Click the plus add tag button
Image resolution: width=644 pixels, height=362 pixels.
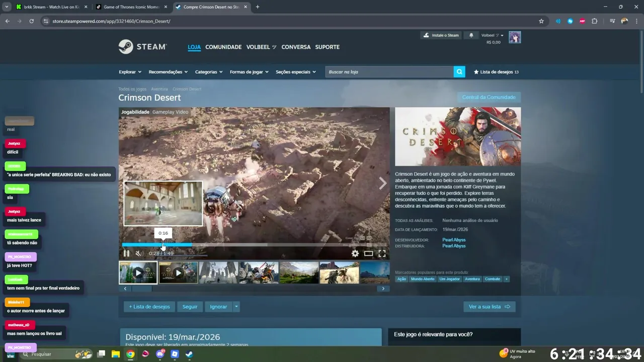[506, 279]
